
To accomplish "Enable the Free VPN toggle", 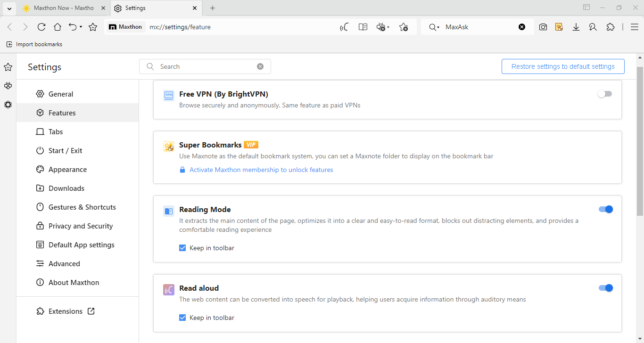I will 605,94.
